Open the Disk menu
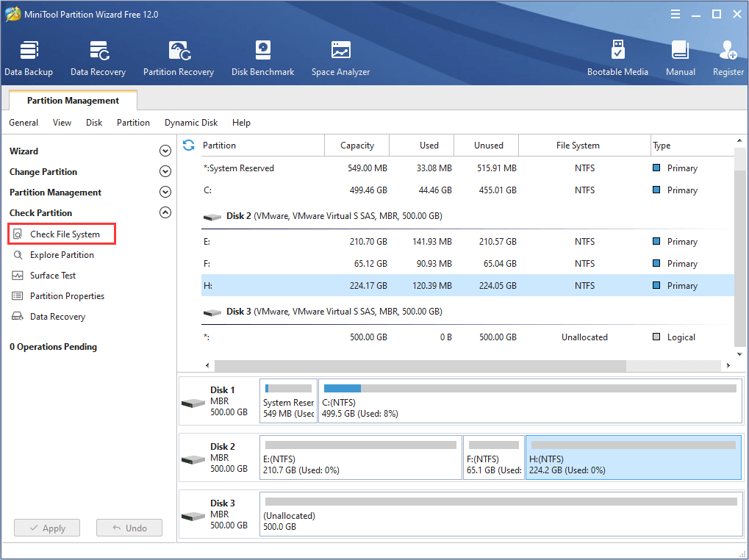 coord(94,123)
